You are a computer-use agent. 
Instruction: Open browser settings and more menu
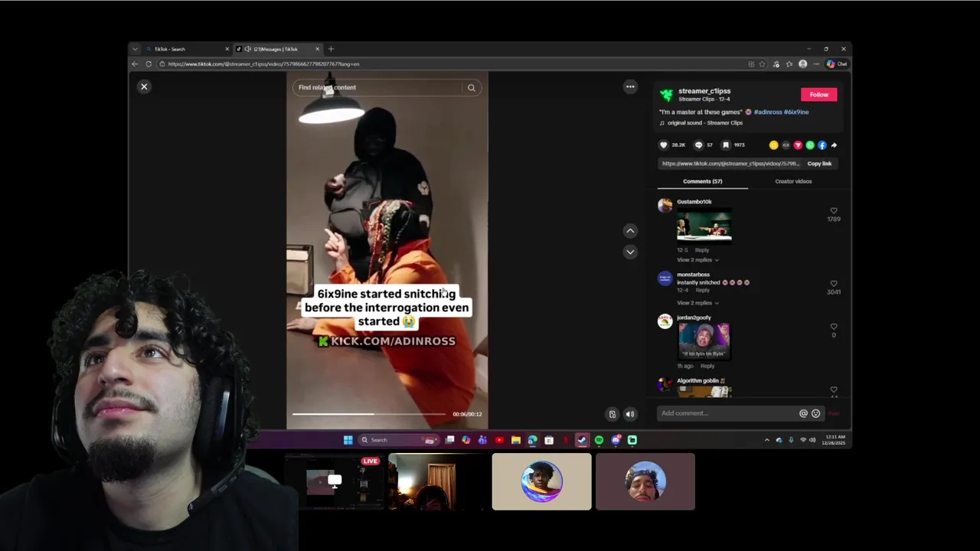816,64
